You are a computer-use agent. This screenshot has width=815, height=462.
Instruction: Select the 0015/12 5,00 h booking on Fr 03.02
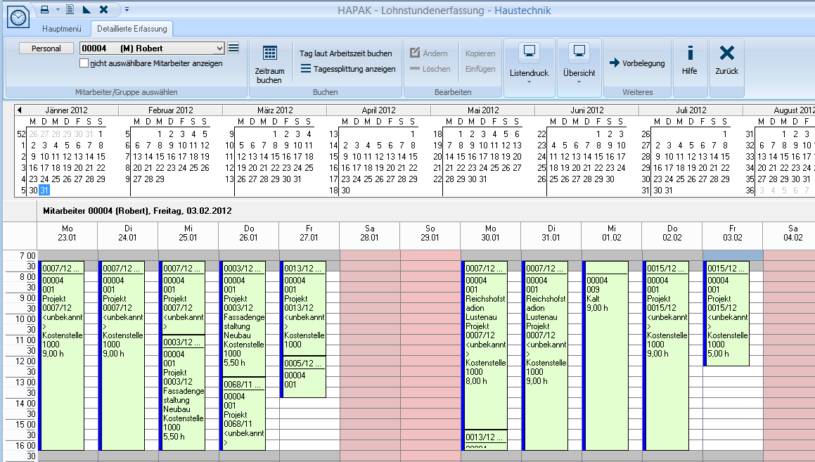[x=727, y=314]
